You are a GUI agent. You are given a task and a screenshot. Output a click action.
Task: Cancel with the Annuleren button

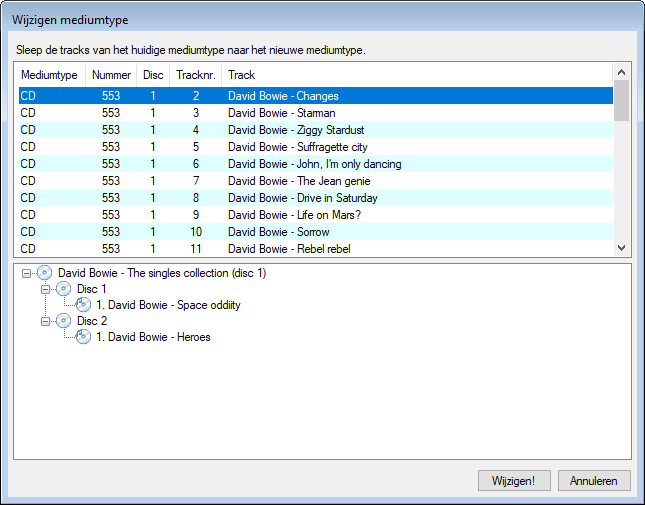pyautogui.click(x=594, y=481)
